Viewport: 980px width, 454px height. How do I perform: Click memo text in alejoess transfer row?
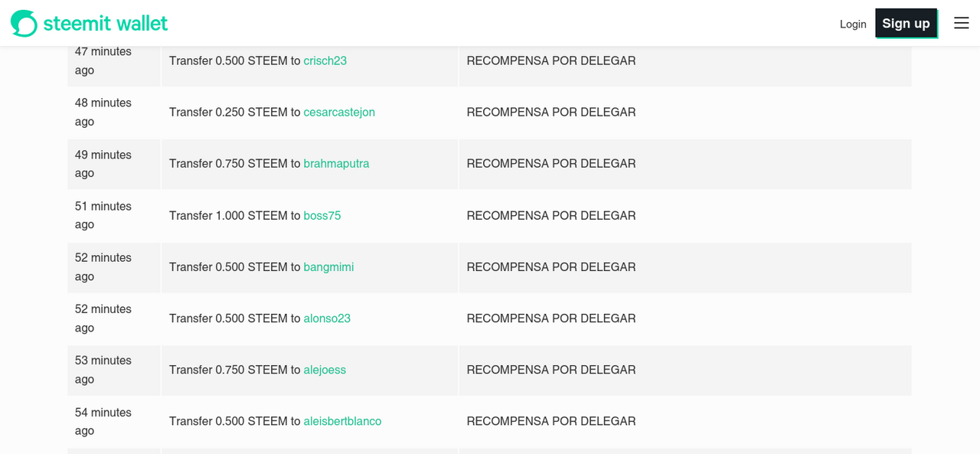(x=551, y=370)
